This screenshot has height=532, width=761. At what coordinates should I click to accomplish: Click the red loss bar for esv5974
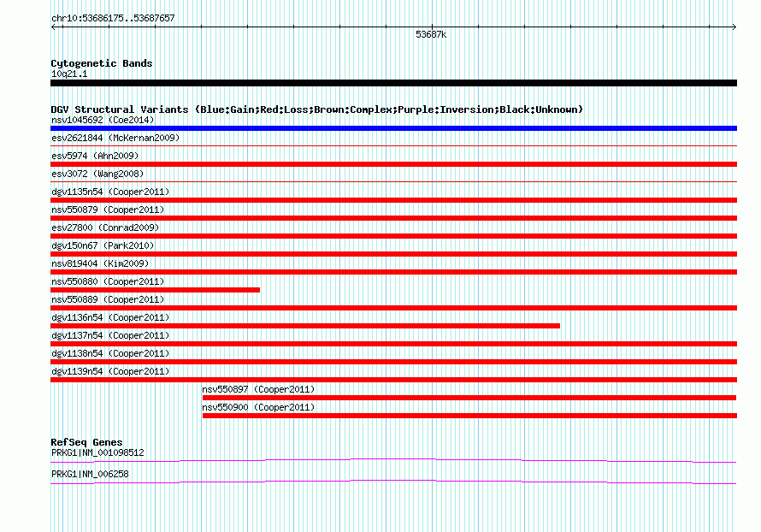pos(393,164)
